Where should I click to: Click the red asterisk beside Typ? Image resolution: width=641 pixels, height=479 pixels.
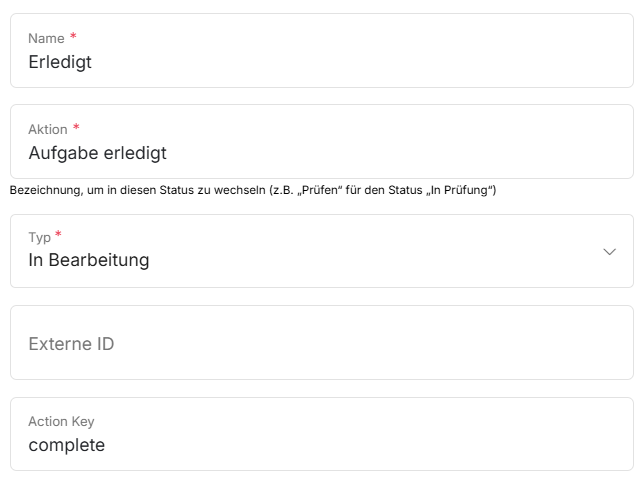(58, 236)
